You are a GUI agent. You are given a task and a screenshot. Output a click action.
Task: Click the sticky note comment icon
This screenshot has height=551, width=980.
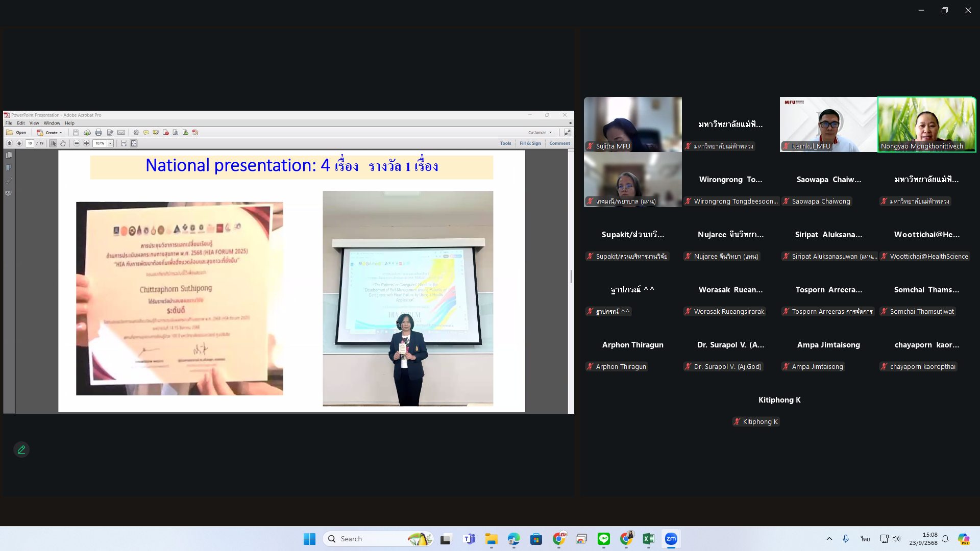(146, 133)
